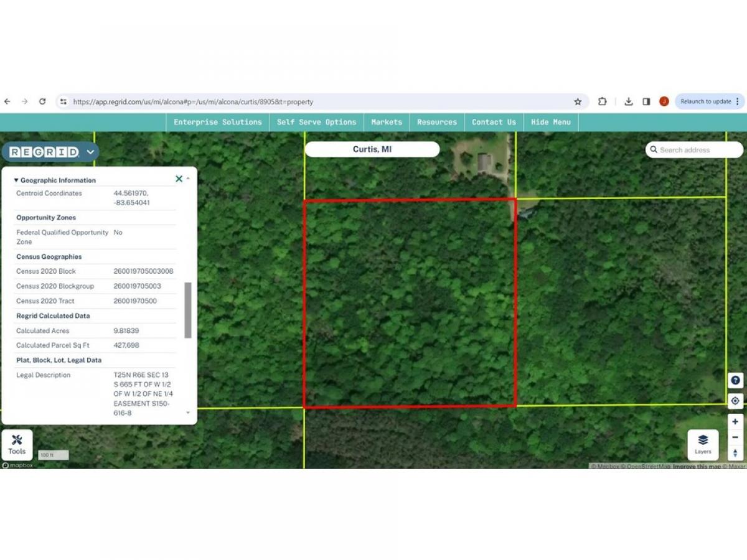Click the property panel scrollbar thumb
The height and width of the screenshot is (560, 747).
click(188, 310)
